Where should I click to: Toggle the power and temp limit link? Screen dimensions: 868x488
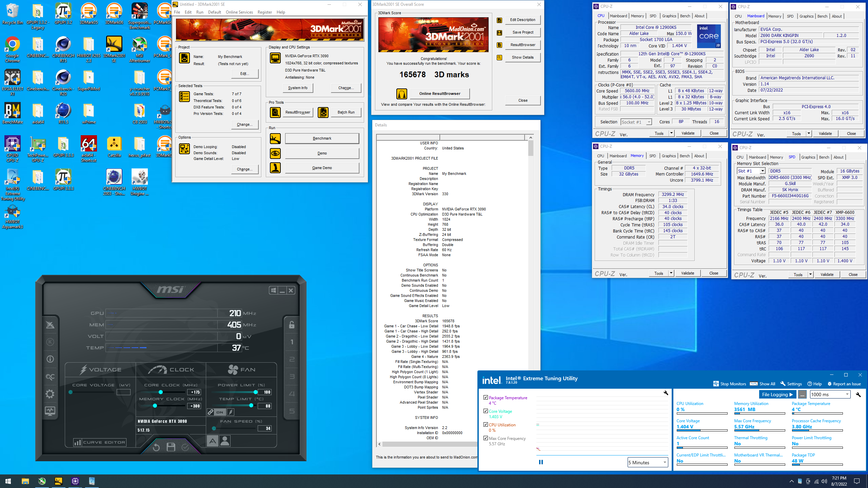[x=211, y=412]
